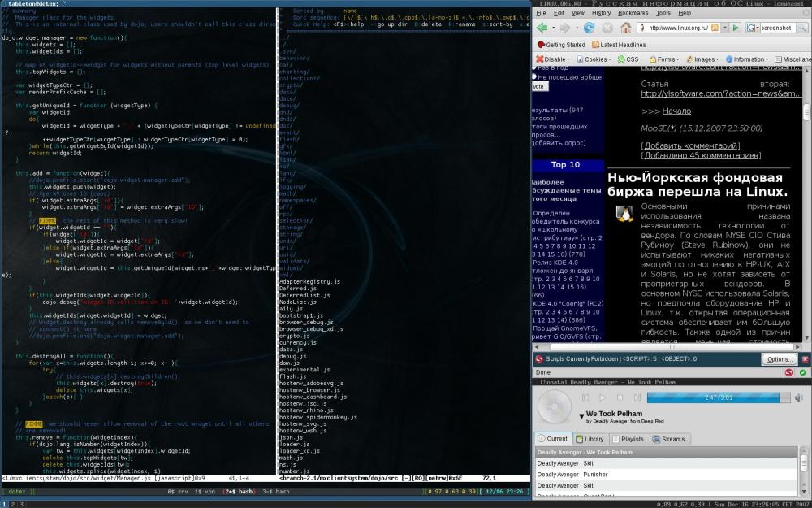Open the History menu in Iceweasel
The image size is (812, 508).
[x=601, y=13]
